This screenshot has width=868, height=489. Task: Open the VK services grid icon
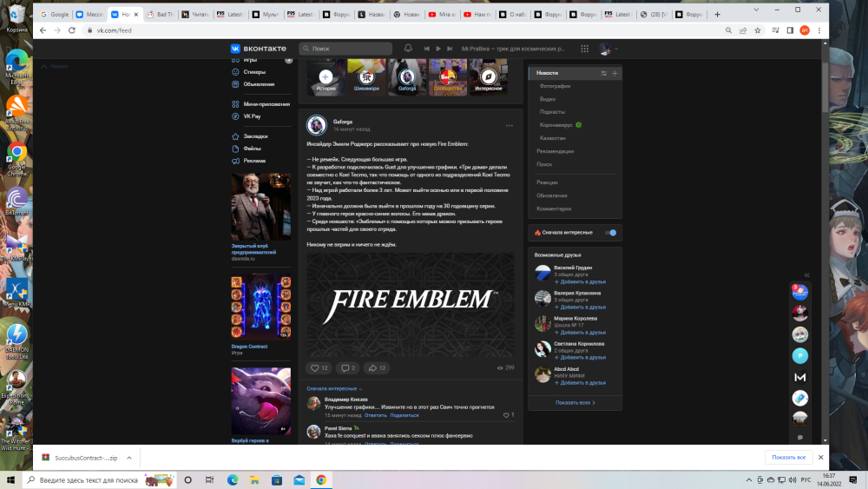coord(585,49)
